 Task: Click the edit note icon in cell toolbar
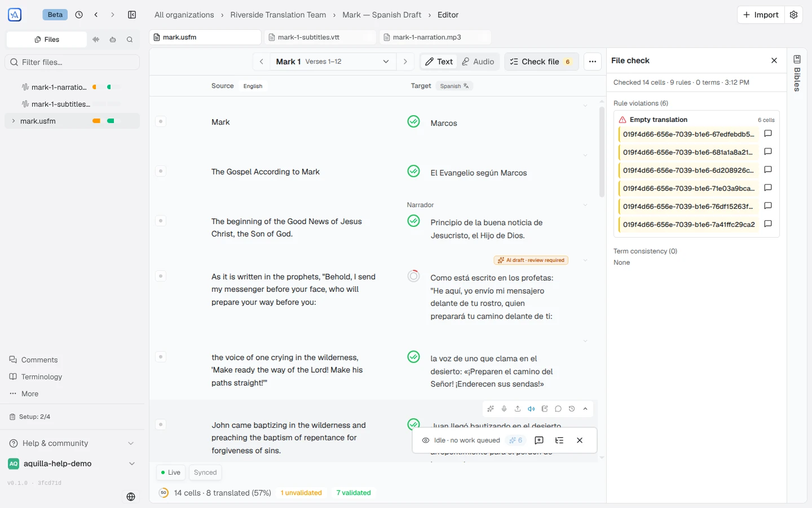[x=545, y=409]
